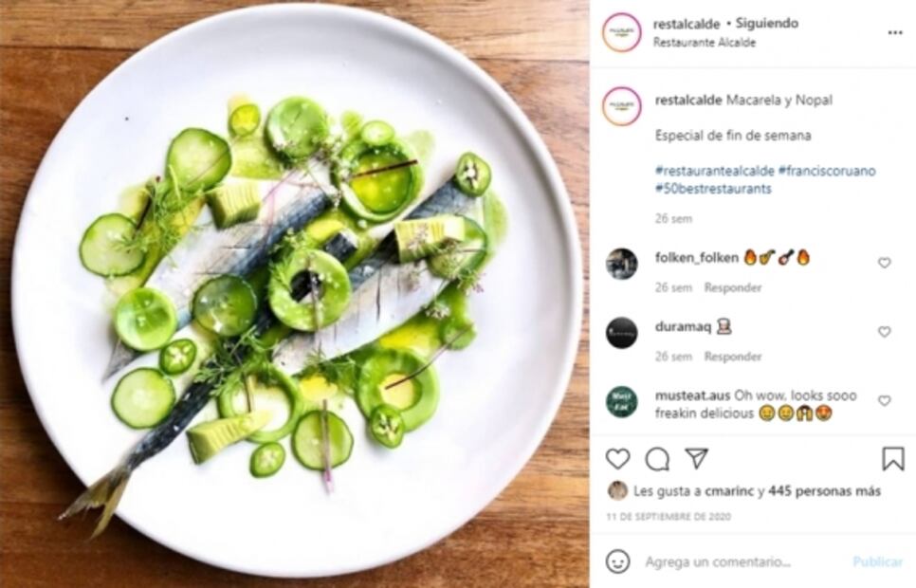916x588 pixels.
Task: Open duramaq's profile avatar
Action: (x=621, y=333)
